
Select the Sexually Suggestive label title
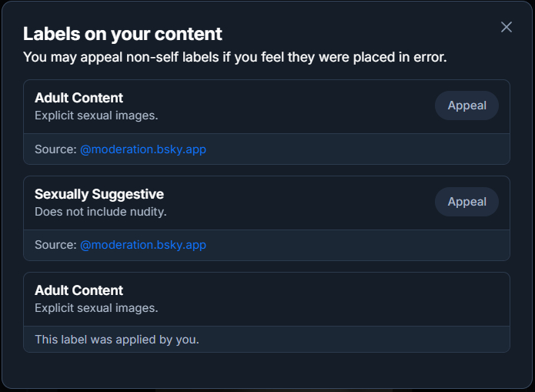click(x=99, y=194)
